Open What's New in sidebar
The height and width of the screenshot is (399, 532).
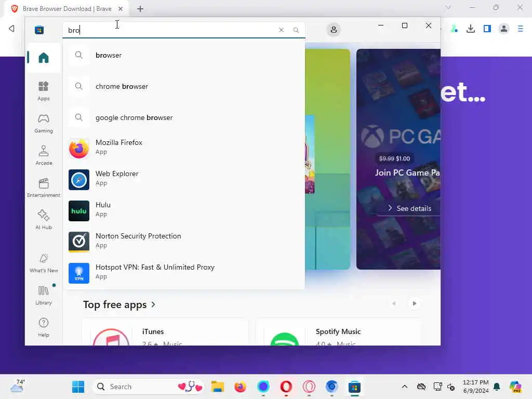[x=44, y=263]
